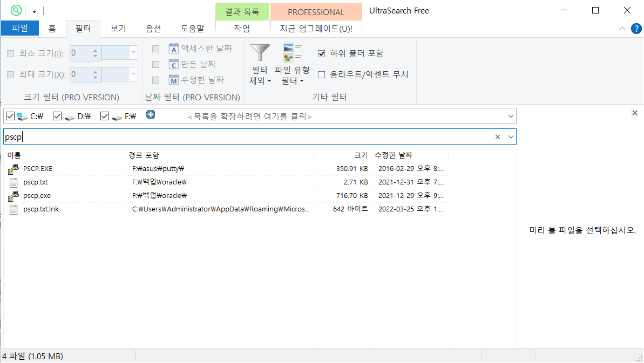Uncheck the F:\ drive checkbox
Screen dimensions: 644x363
tap(105, 116)
